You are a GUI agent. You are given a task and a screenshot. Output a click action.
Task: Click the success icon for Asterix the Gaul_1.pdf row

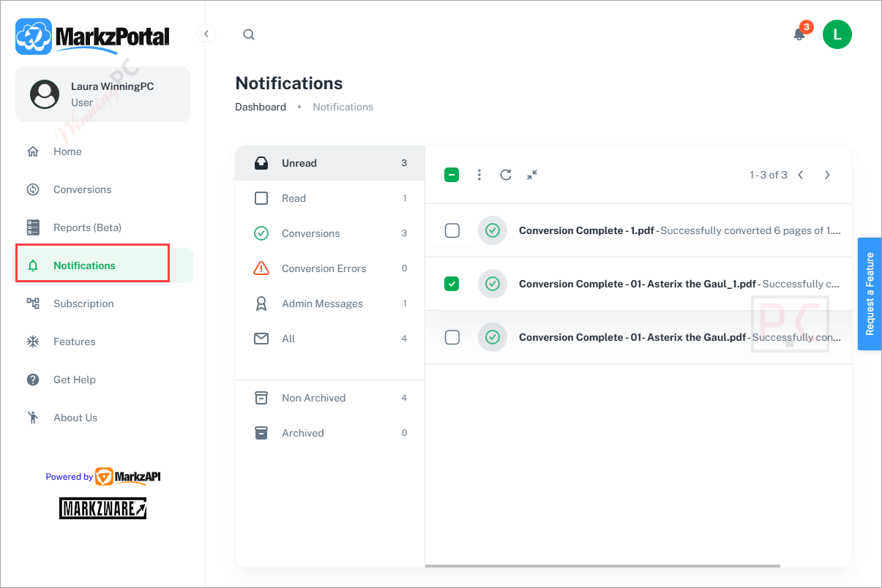(493, 284)
